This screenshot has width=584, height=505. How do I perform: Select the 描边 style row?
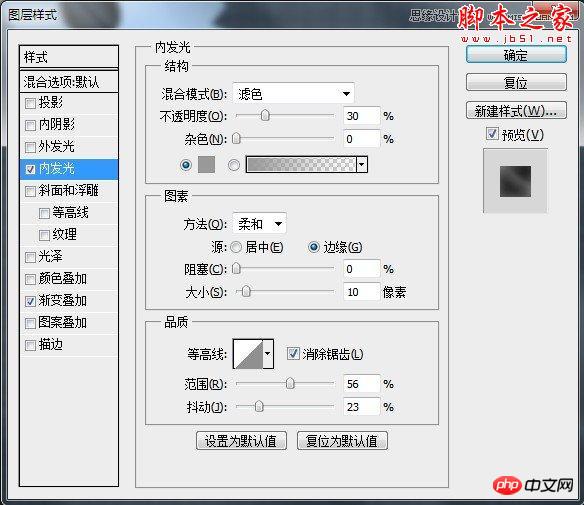coord(69,345)
